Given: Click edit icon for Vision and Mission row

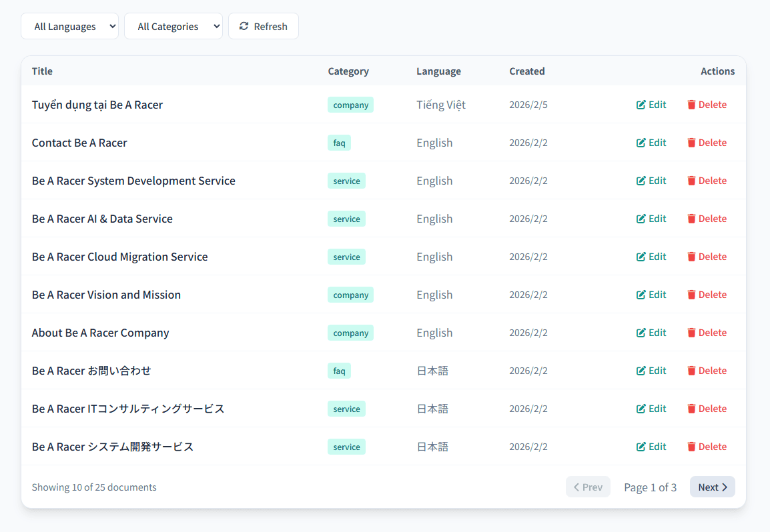Looking at the screenshot, I should [641, 295].
